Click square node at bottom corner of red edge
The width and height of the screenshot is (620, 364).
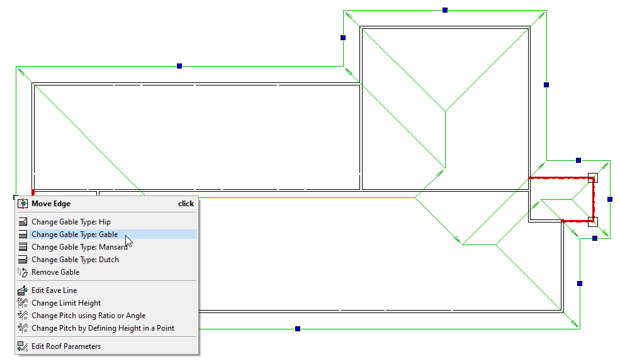coord(592,221)
